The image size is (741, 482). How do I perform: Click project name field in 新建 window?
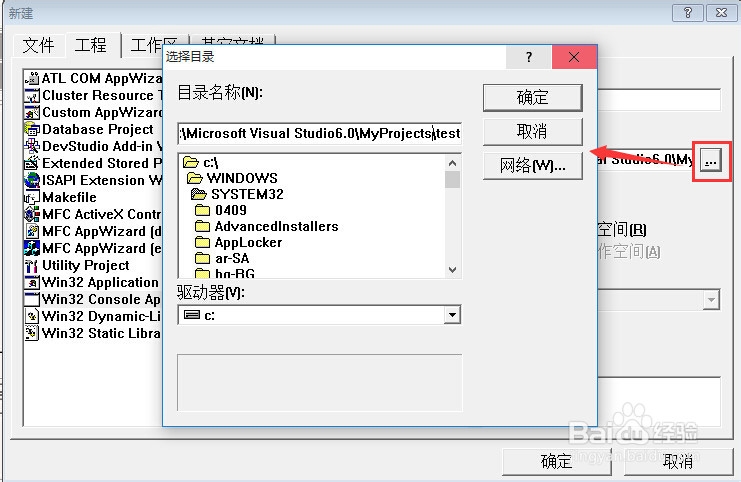pos(659,100)
